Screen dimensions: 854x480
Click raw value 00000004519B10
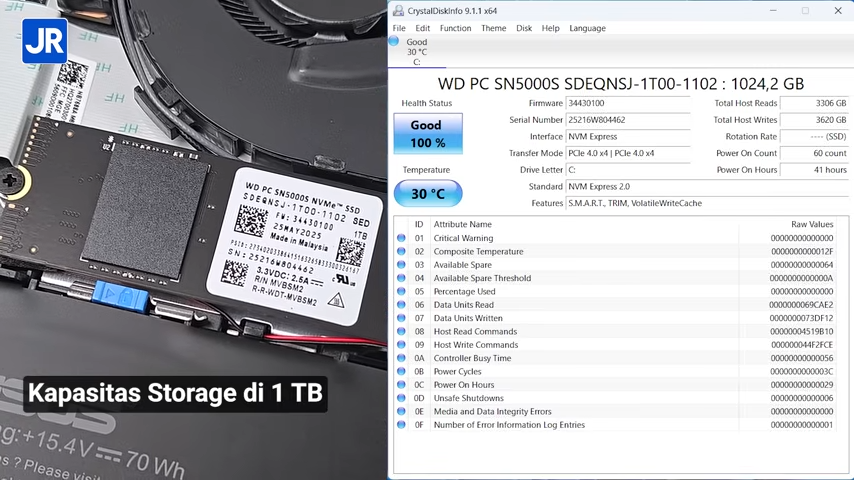(x=801, y=331)
